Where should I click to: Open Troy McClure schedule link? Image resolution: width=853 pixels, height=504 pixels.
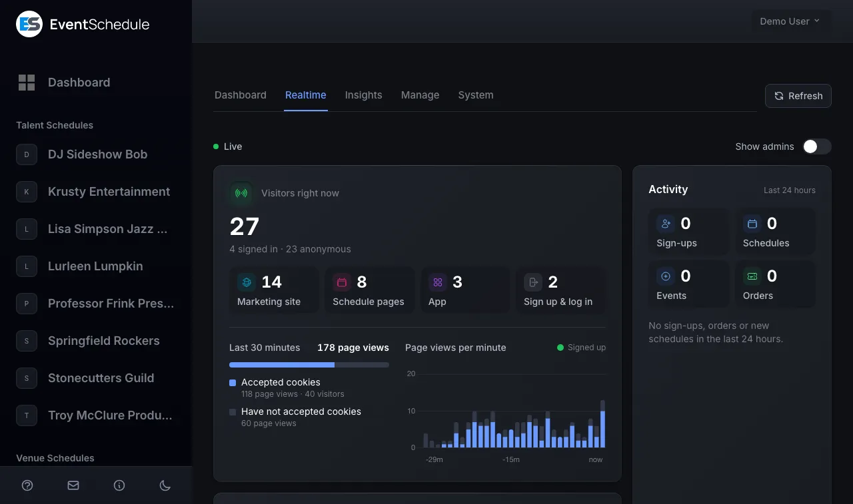(x=96, y=415)
